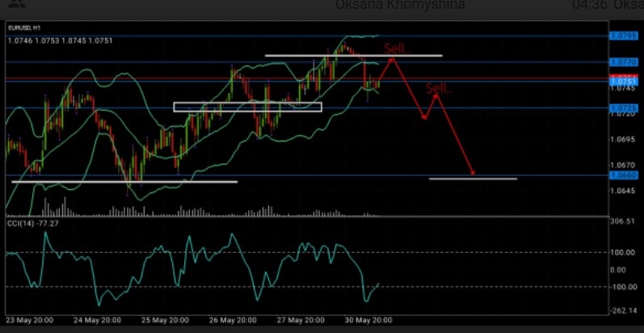Select the upper red Sell annotation
644x333 pixels.
[396, 48]
